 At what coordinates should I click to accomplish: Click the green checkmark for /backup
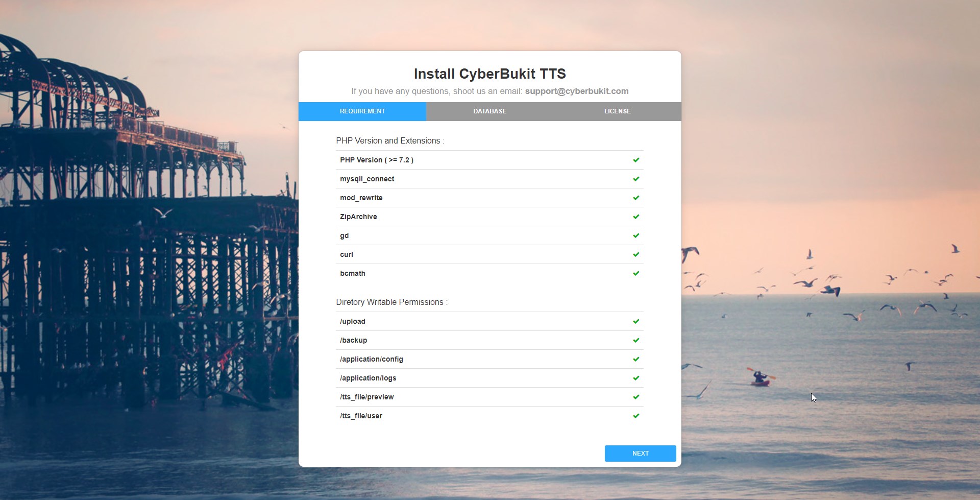pyautogui.click(x=636, y=340)
